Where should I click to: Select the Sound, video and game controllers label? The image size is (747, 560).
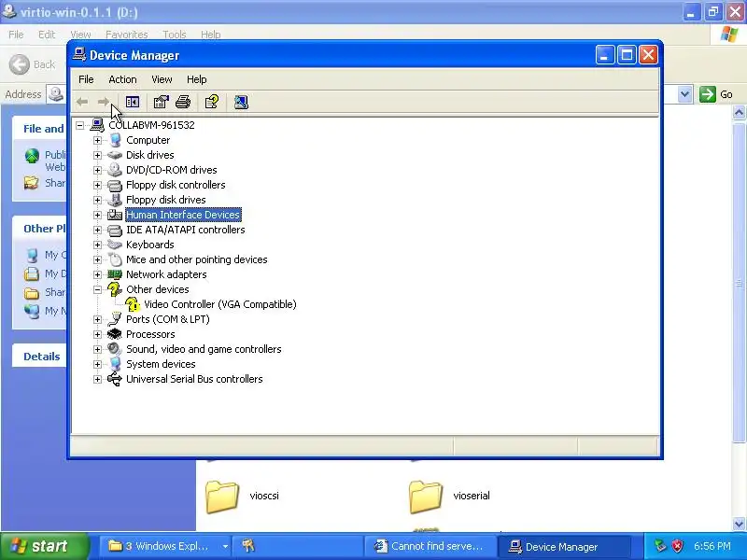[x=204, y=349]
